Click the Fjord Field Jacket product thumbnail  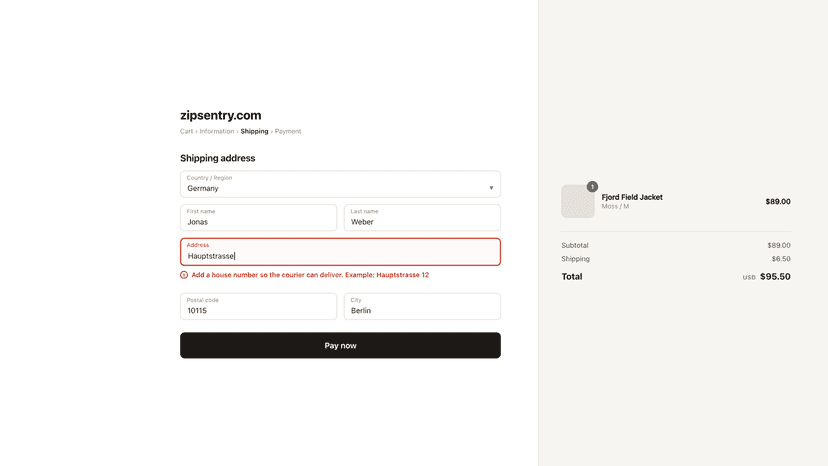coord(578,201)
